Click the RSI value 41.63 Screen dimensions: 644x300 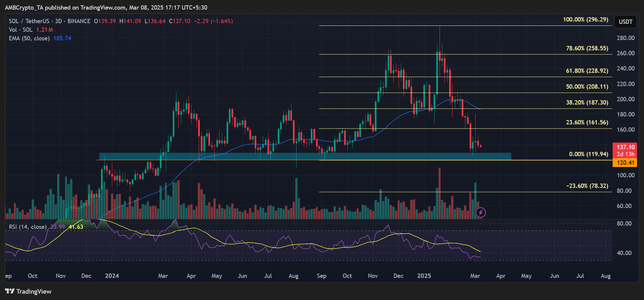76,227
